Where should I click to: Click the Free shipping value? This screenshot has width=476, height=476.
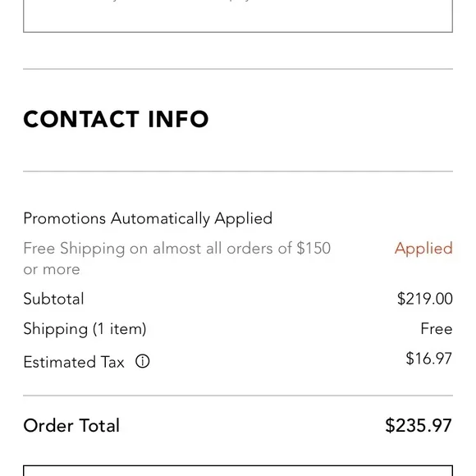coord(437,329)
